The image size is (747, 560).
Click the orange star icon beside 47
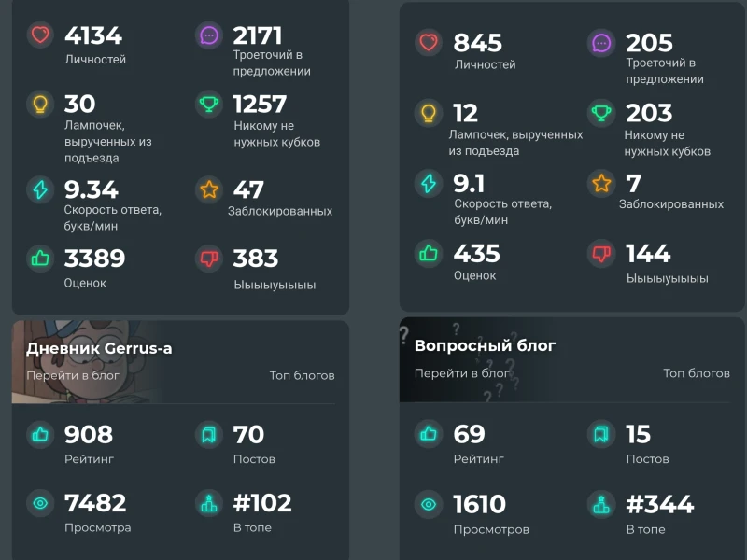click(x=209, y=189)
